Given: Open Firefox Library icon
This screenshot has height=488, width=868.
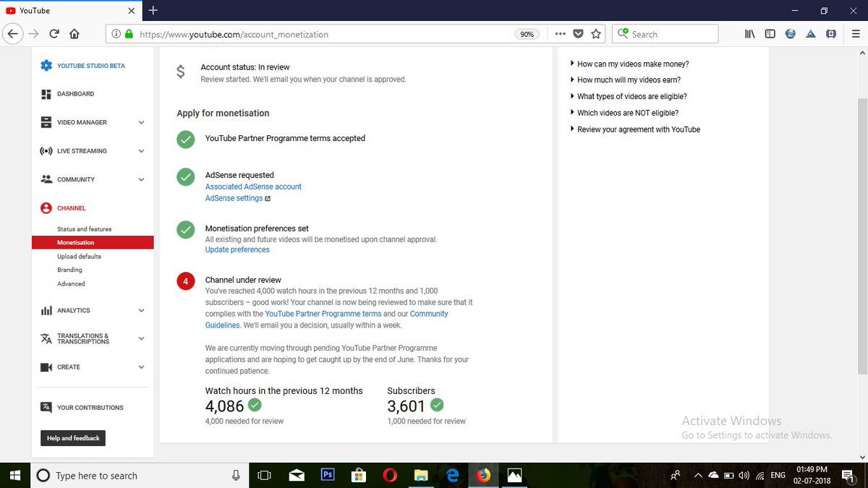Looking at the screenshot, I should (751, 34).
